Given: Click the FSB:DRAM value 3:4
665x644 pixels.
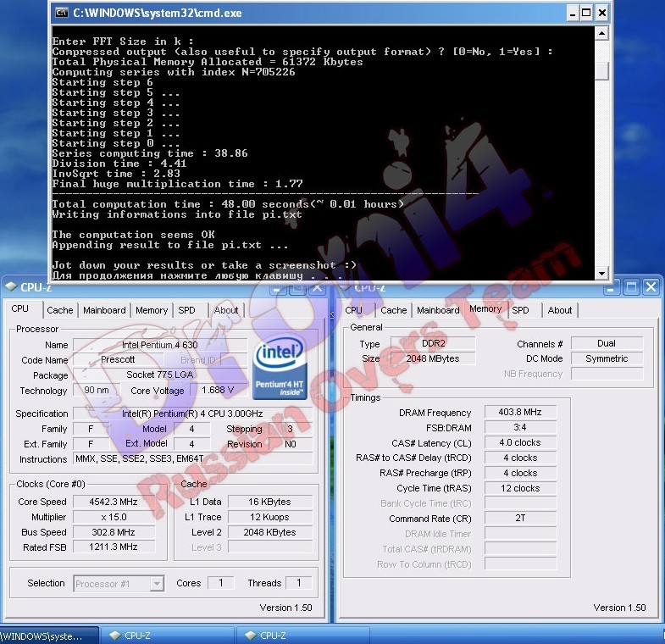Looking at the screenshot, I should pos(520,427).
